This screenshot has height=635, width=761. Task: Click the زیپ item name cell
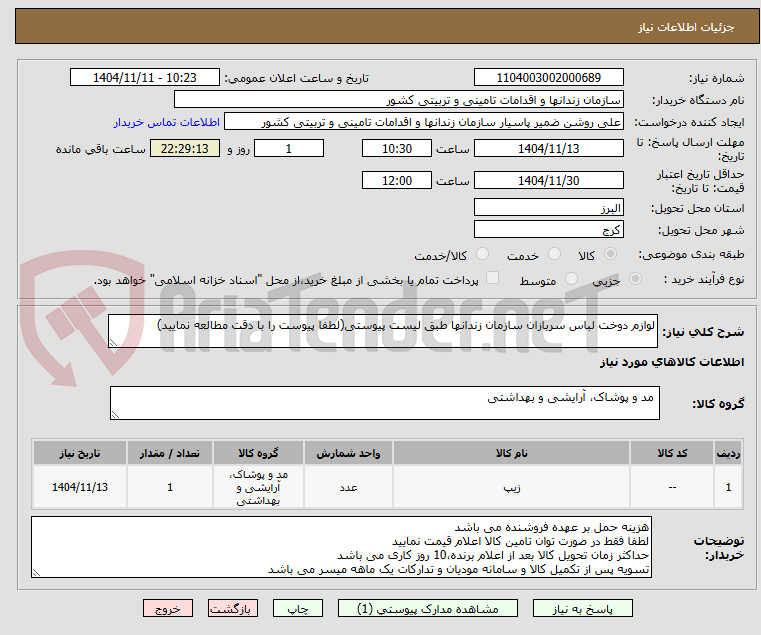click(512, 487)
